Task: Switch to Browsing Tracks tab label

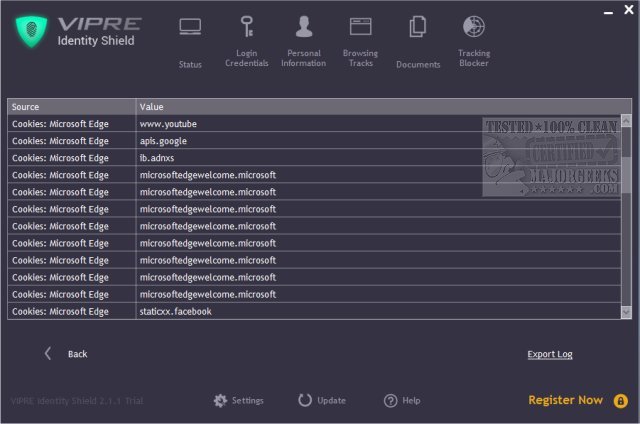Action: point(360,58)
